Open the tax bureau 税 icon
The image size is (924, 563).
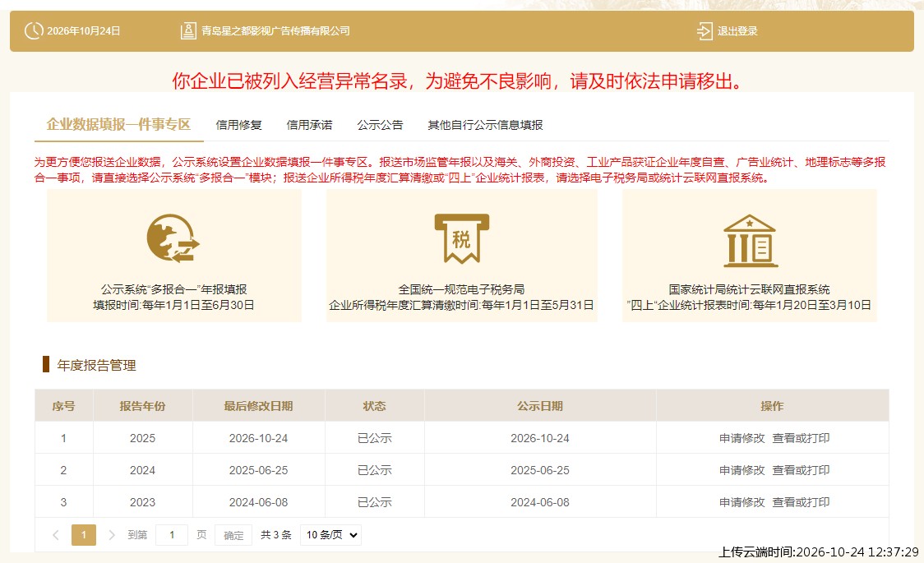click(x=462, y=238)
